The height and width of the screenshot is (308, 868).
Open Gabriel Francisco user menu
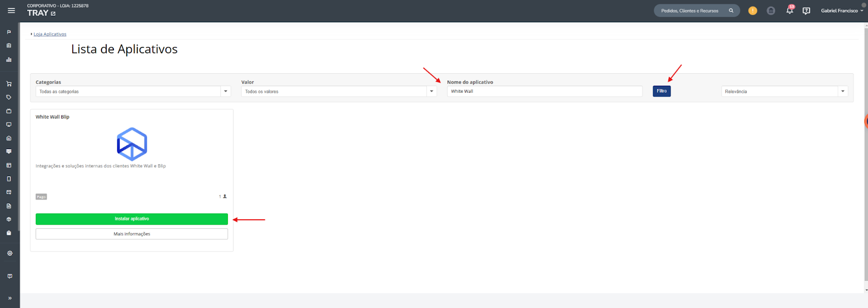[842, 11]
